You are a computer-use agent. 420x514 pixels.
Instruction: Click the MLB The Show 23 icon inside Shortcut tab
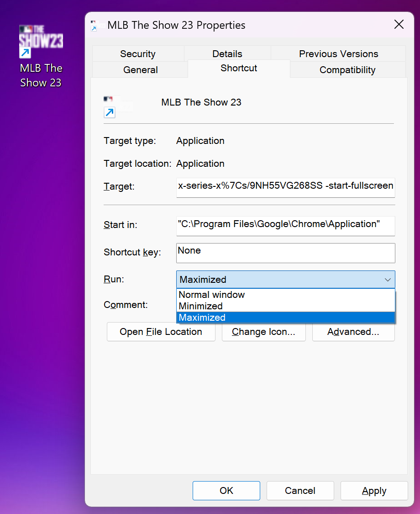(118, 106)
